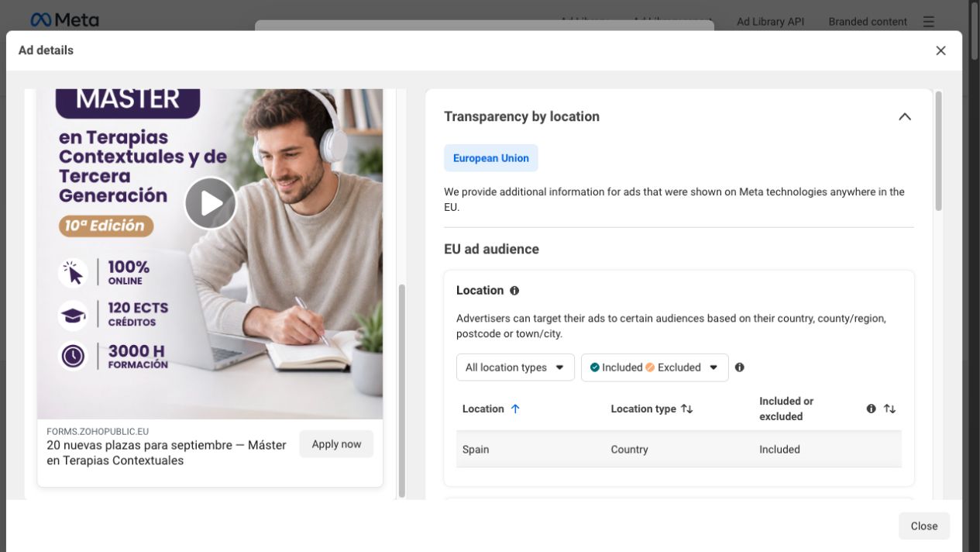Click the Country cell in Spain row

629,450
